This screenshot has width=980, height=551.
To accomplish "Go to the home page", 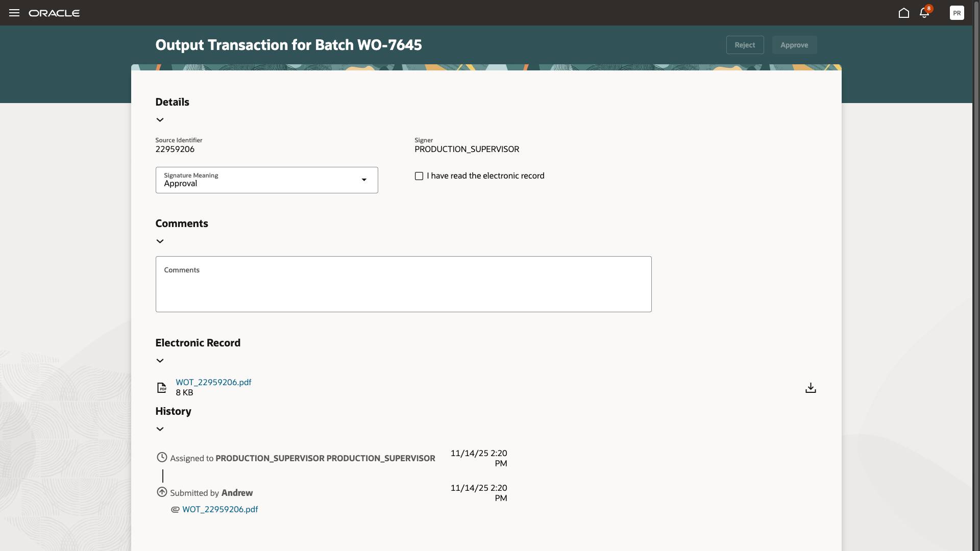I will click(903, 13).
